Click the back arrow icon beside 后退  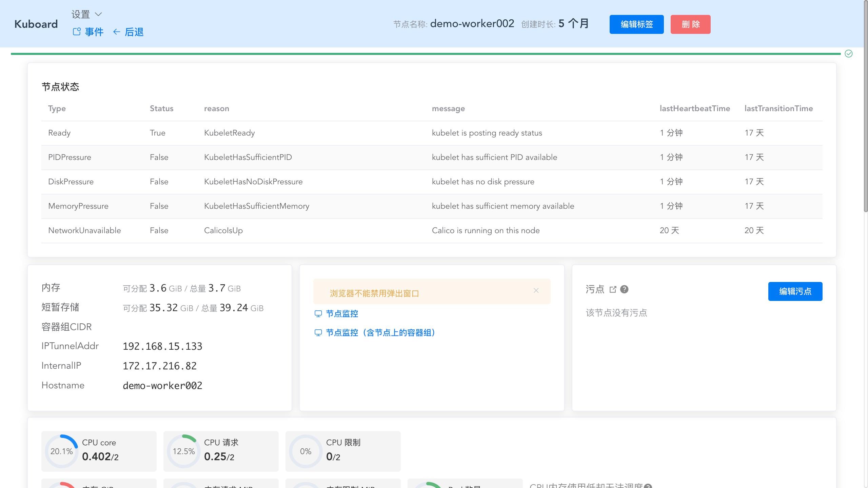[x=117, y=32]
